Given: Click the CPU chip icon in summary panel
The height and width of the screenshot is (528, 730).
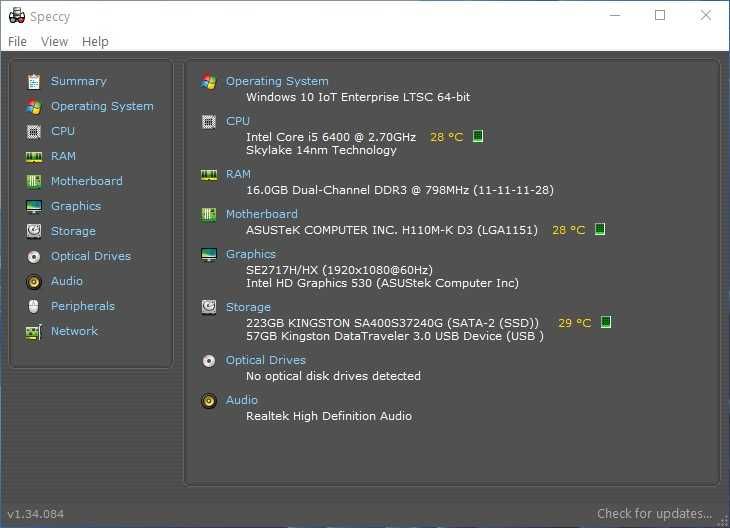Looking at the screenshot, I should click(209, 122).
